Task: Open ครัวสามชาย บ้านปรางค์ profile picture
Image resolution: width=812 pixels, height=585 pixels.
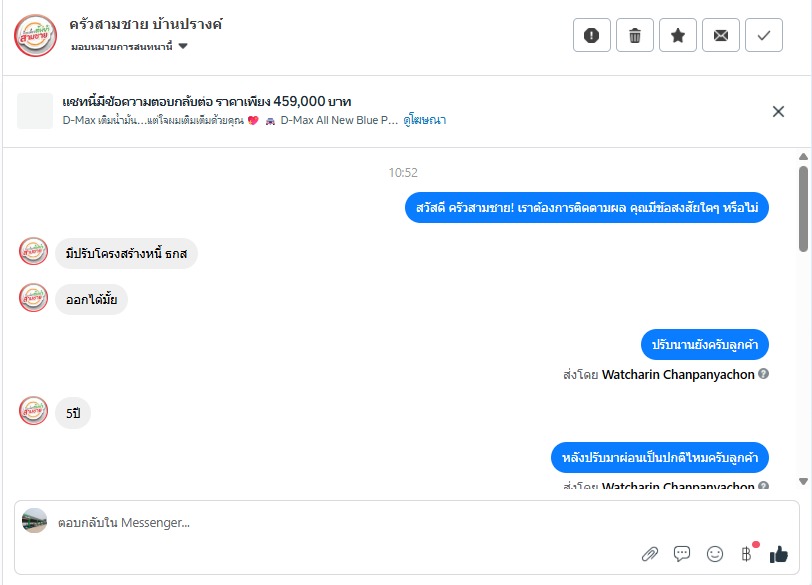Action: pos(35,35)
